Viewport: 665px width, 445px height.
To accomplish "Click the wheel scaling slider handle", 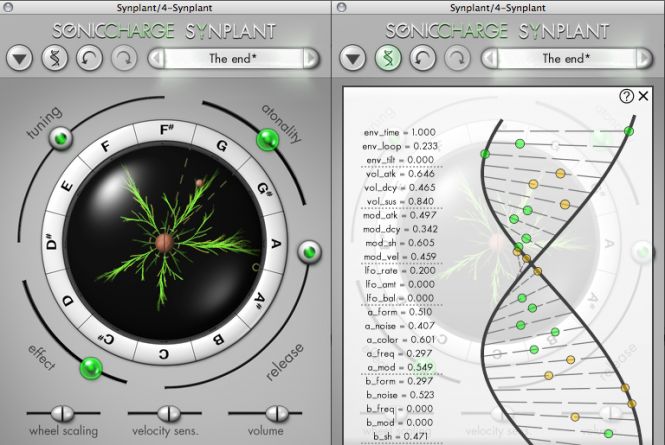I will [62, 413].
